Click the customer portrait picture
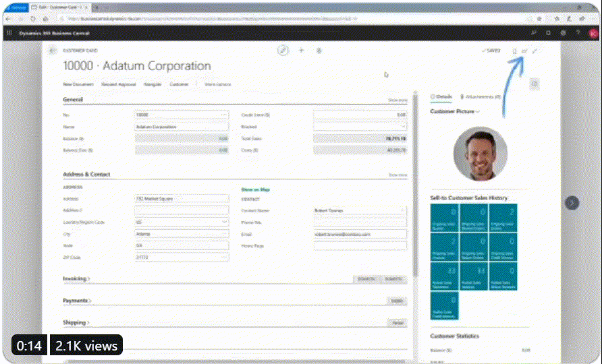This screenshot has width=602, height=364. point(481,154)
